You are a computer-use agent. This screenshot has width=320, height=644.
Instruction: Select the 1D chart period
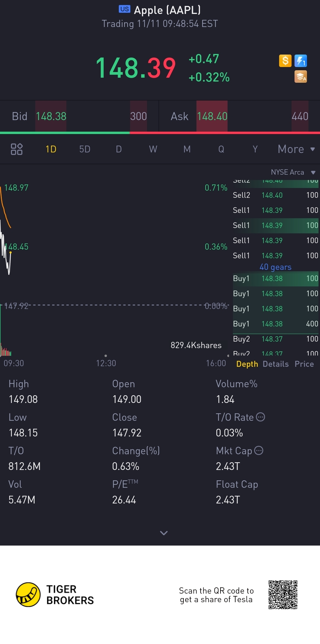click(x=51, y=149)
